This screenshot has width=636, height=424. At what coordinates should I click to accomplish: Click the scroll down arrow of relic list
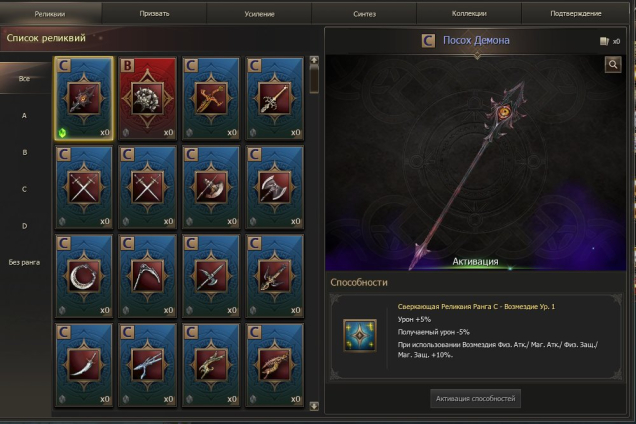(x=314, y=406)
